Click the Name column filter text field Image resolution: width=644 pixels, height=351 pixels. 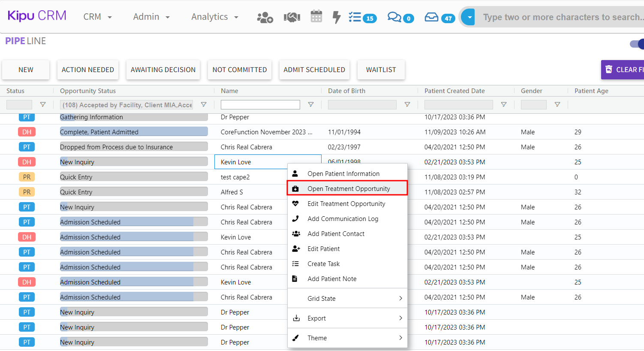260,105
